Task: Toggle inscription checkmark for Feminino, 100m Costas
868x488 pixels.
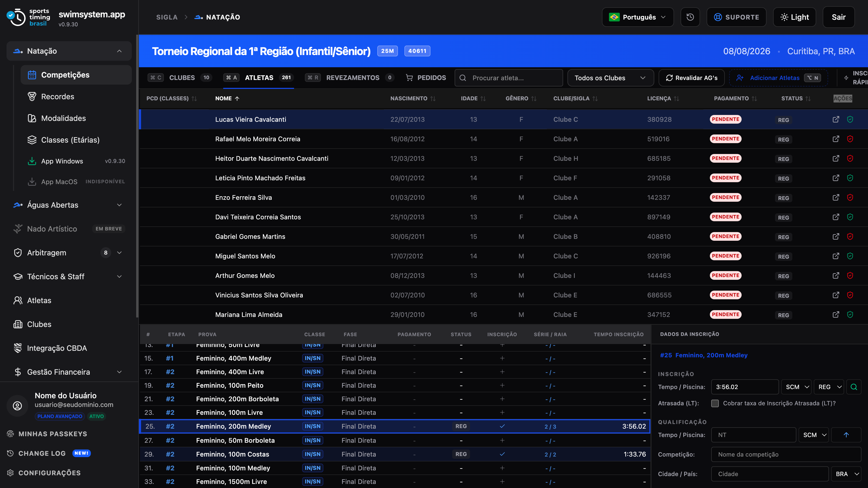Action: [502, 454]
